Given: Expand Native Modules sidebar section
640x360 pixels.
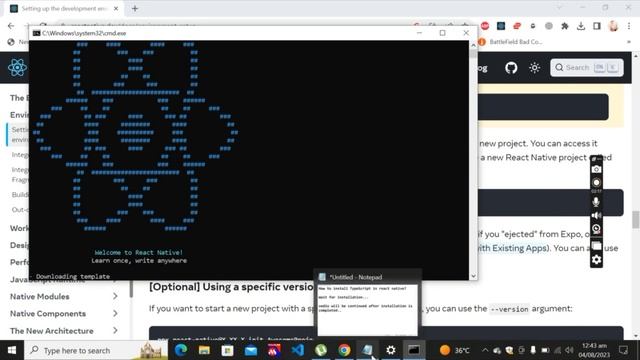Looking at the screenshot, I should (115, 296).
